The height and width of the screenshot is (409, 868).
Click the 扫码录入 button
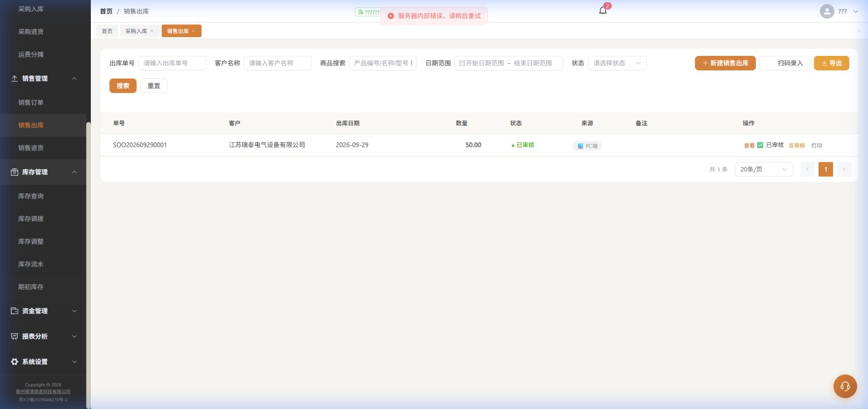point(785,63)
